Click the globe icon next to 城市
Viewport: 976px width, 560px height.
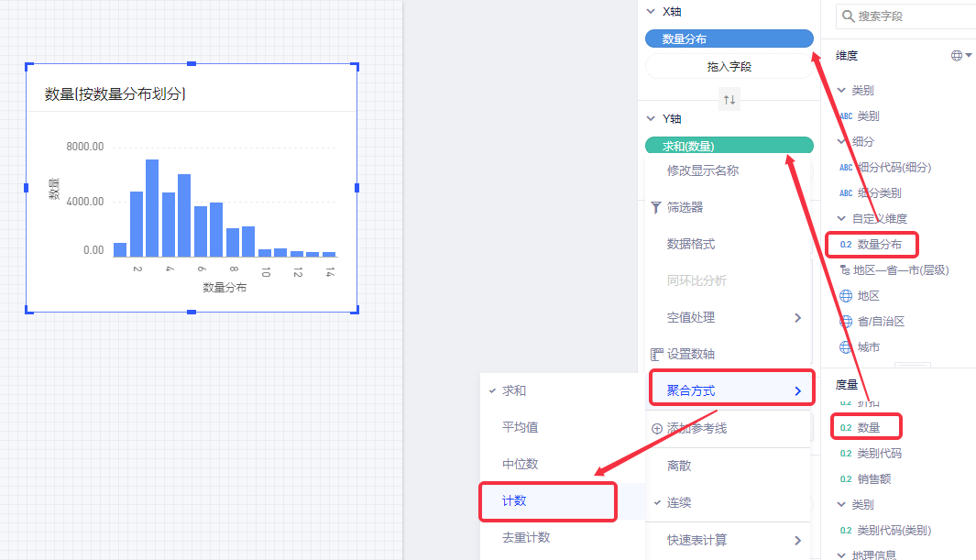(x=845, y=347)
